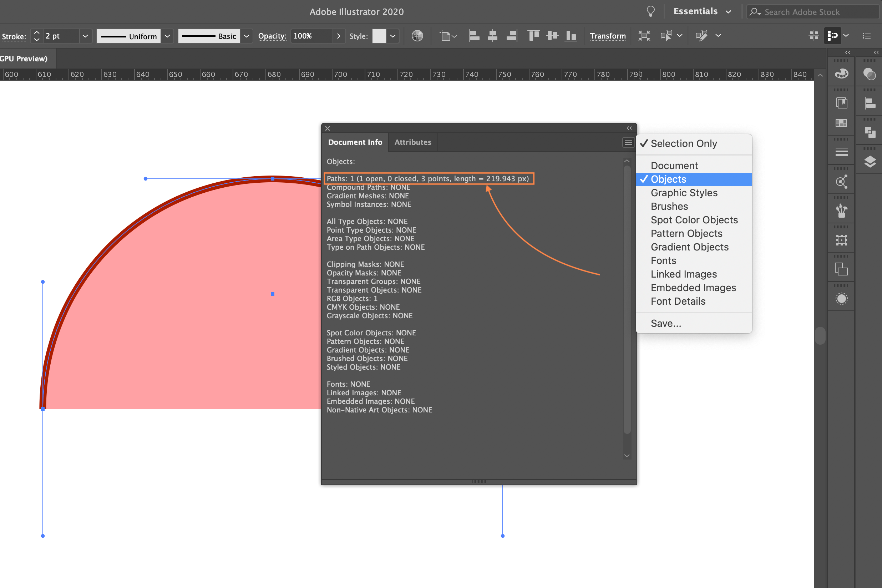882x588 pixels.
Task: Click the Stroke label link
Action: click(14, 36)
